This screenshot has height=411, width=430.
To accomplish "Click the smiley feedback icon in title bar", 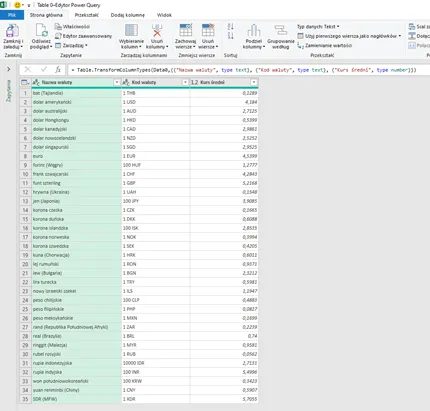I will [x=17, y=5].
